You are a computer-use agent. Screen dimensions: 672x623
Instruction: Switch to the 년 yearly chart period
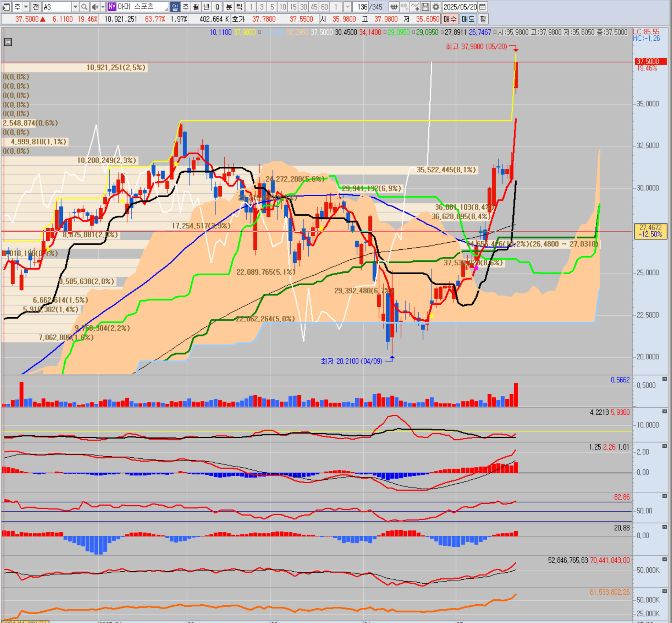(x=206, y=7)
